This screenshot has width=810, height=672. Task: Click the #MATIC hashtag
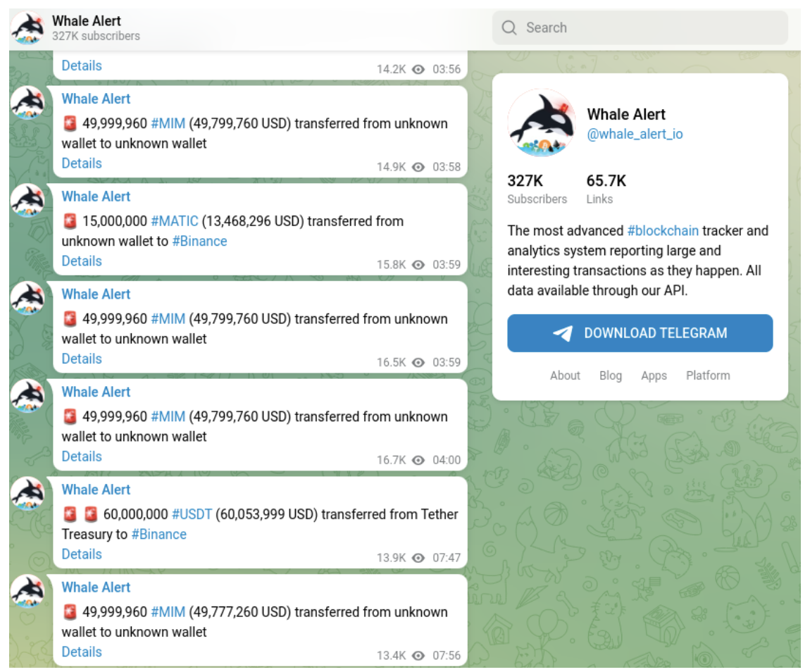tap(175, 221)
